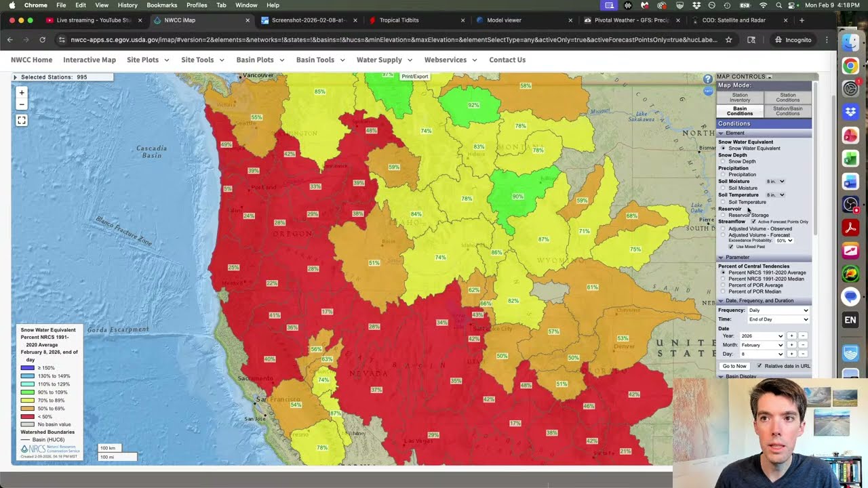The height and width of the screenshot is (488, 868).
Task: Open the Frequency dropdown
Action: pos(778,310)
